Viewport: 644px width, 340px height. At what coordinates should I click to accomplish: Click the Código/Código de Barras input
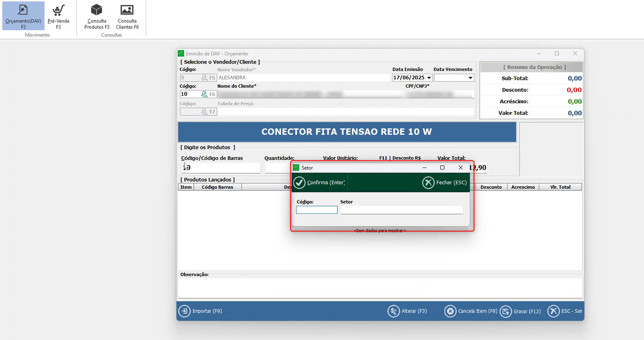click(x=221, y=168)
